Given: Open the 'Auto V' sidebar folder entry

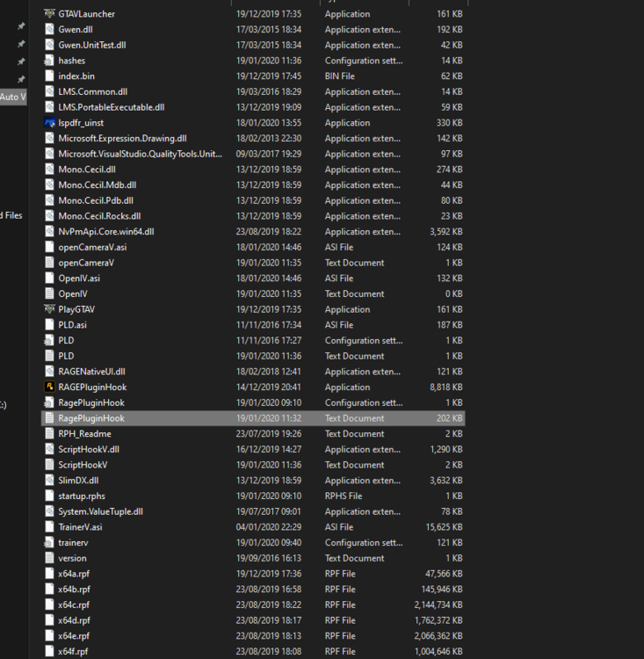Looking at the screenshot, I should [13, 97].
